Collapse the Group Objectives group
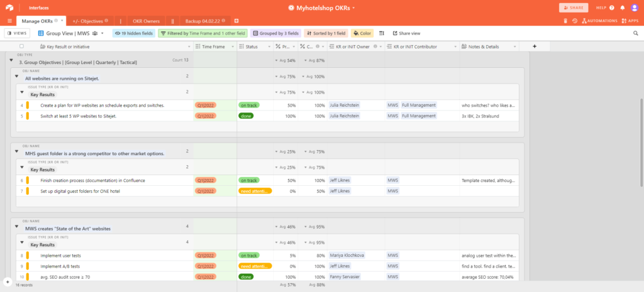This screenshot has height=292, width=644. [x=11, y=60]
